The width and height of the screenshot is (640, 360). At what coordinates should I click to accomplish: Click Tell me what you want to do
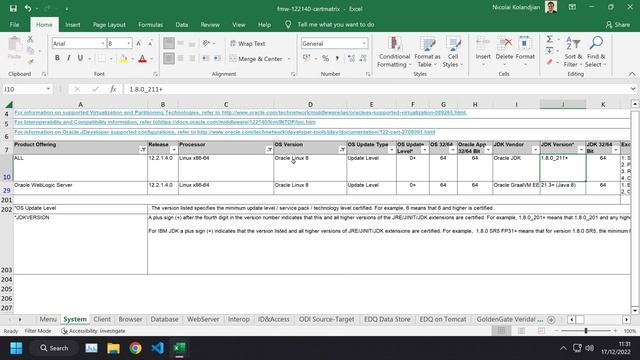click(x=336, y=24)
